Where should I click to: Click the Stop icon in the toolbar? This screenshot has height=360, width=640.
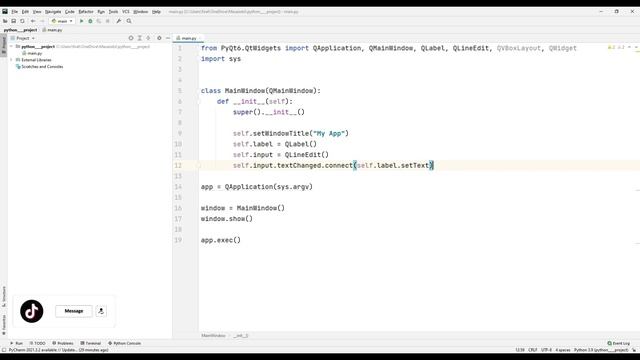pyautogui.click(x=107, y=21)
